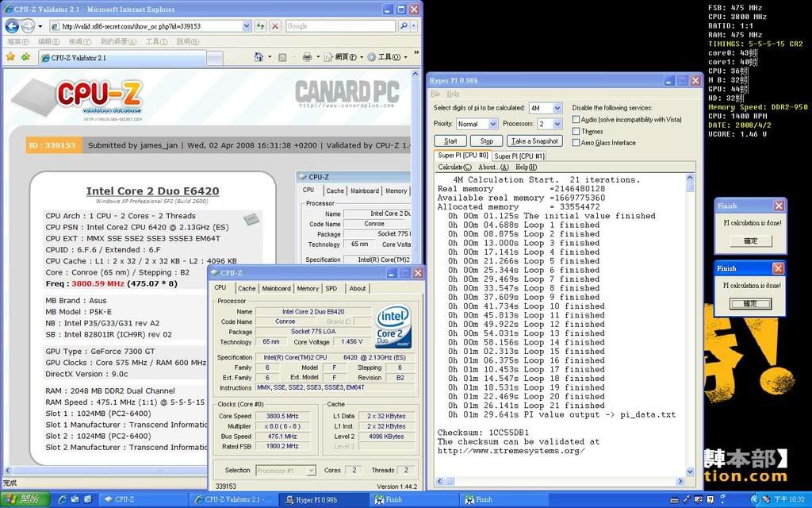Click the Google search magnifier icon
The height and width of the screenshot is (508, 812).
tap(404, 26)
